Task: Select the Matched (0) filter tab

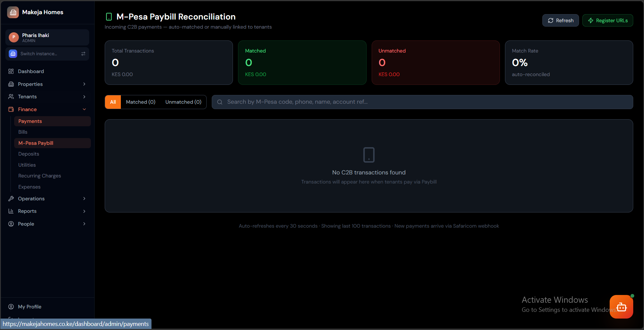Action: tap(141, 102)
